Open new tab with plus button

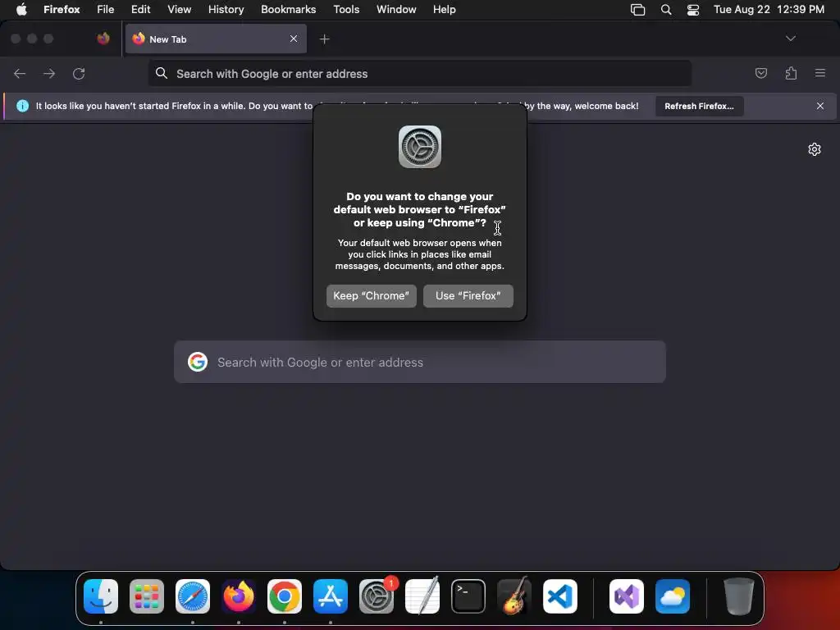click(x=324, y=39)
